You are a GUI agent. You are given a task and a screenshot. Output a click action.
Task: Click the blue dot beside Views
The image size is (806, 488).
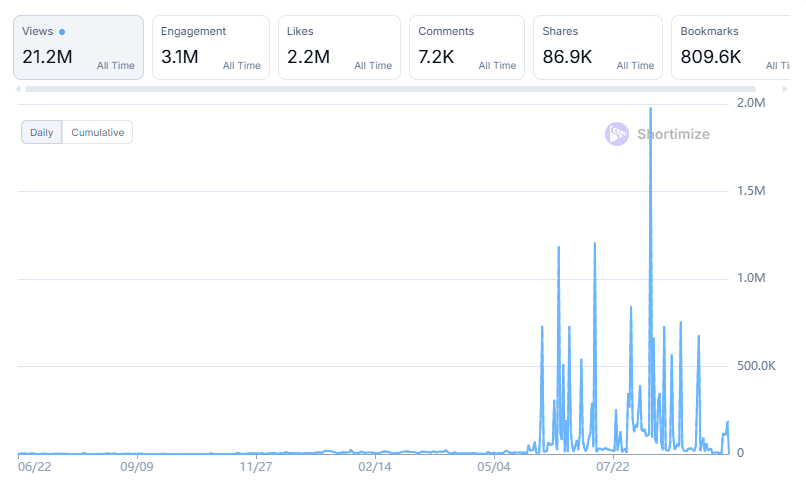(x=62, y=32)
